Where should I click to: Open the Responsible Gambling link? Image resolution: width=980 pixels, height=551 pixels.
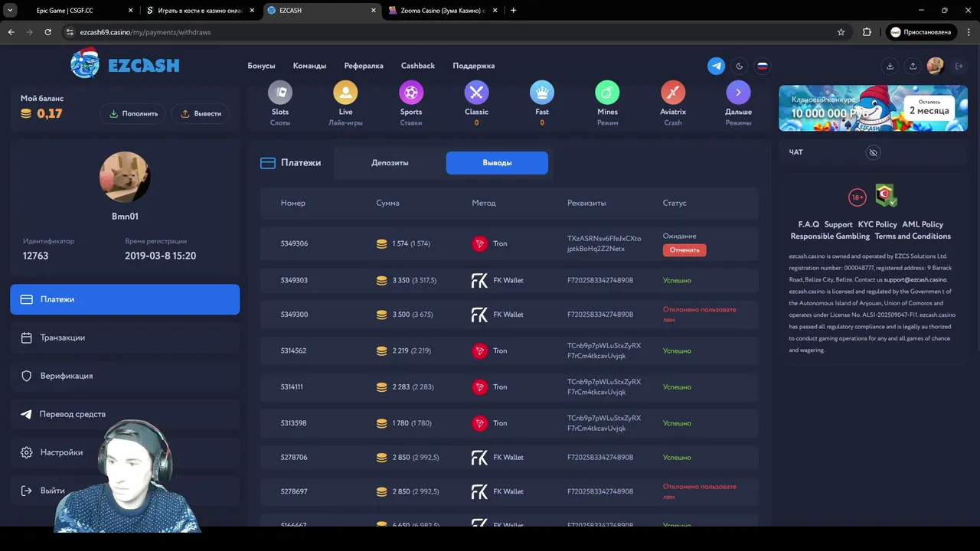(830, 236)
